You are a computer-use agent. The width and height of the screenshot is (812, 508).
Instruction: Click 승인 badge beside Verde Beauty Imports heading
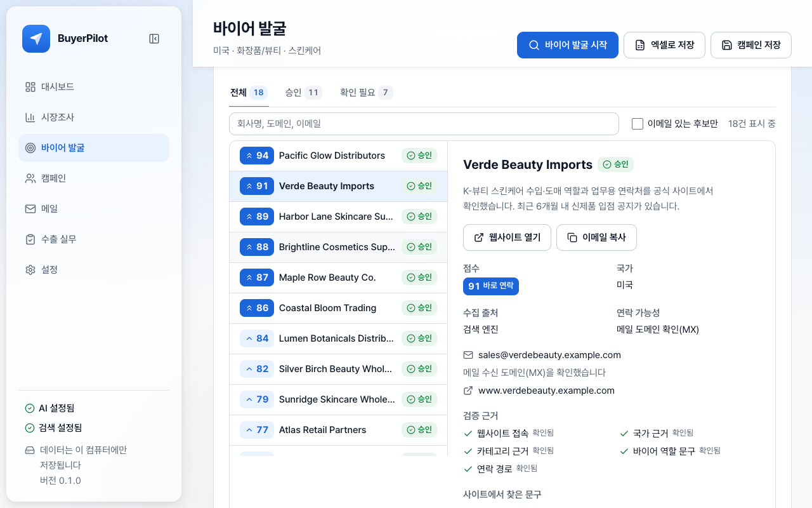click(615, 164)
